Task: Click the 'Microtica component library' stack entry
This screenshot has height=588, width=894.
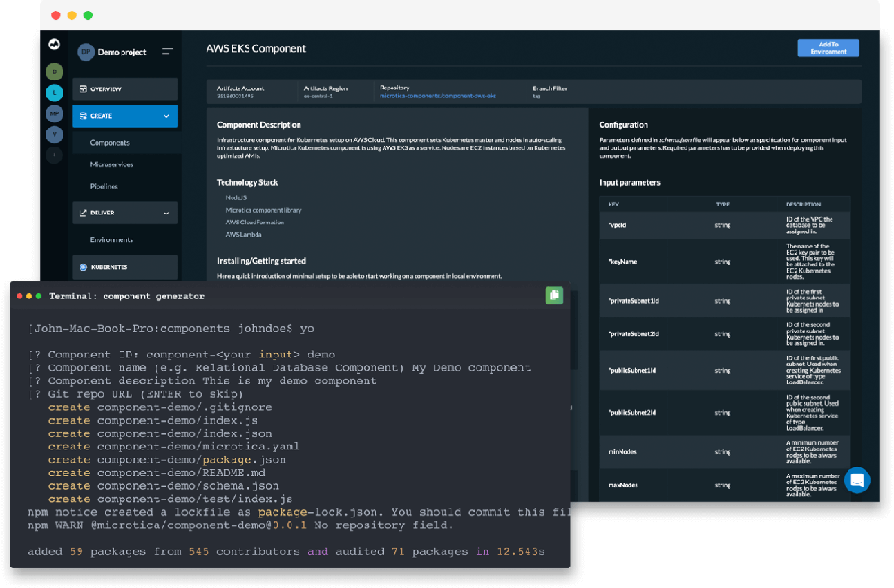Action: 264,210
